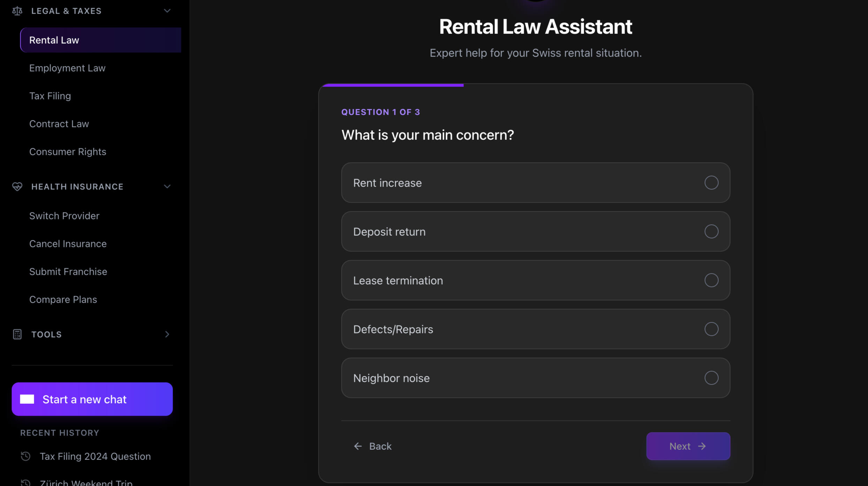Select the Rent increase radio option

(x=711, y=183)
